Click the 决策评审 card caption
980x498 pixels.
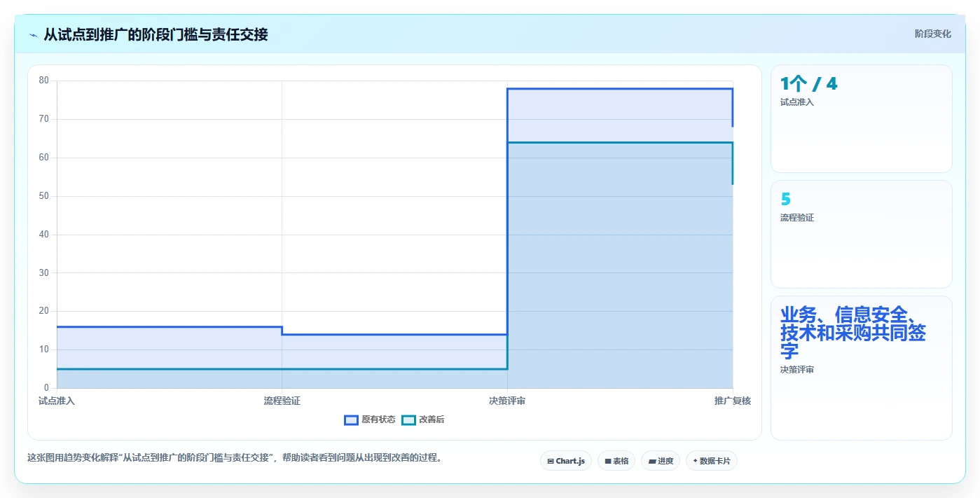click(x=797, y=370)
